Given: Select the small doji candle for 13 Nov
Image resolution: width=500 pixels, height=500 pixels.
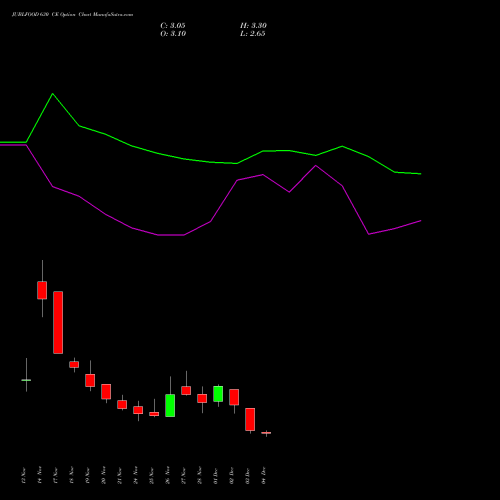Looking at the screenshot, I should pos(26,380).
